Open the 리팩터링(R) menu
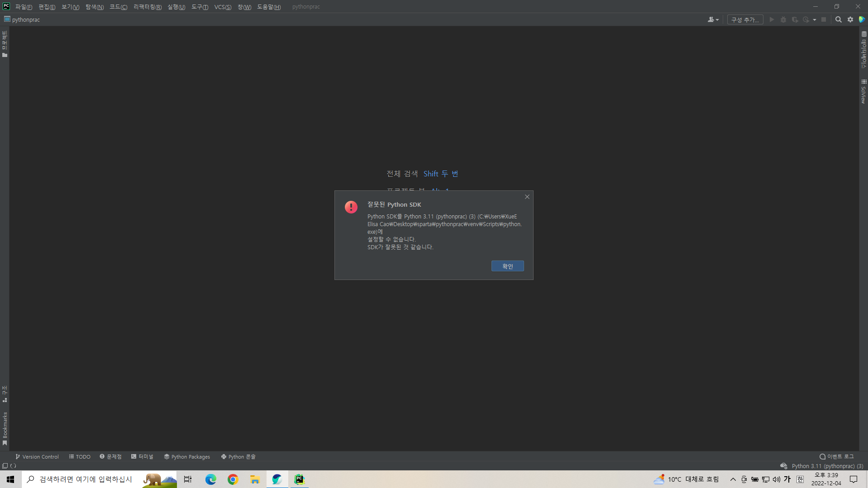The height and width of the screenshot is (488, 868). pos(148,7)
